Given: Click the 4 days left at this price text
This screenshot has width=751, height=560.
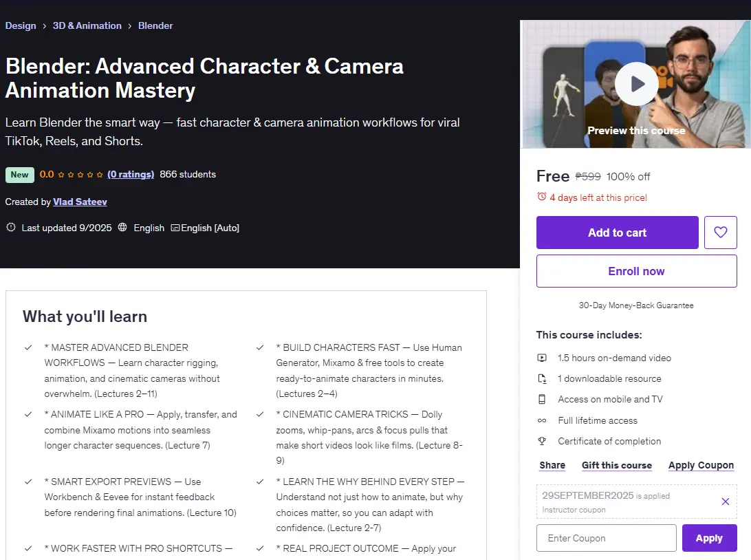Looking at the screenshot, I should [598, 197].
